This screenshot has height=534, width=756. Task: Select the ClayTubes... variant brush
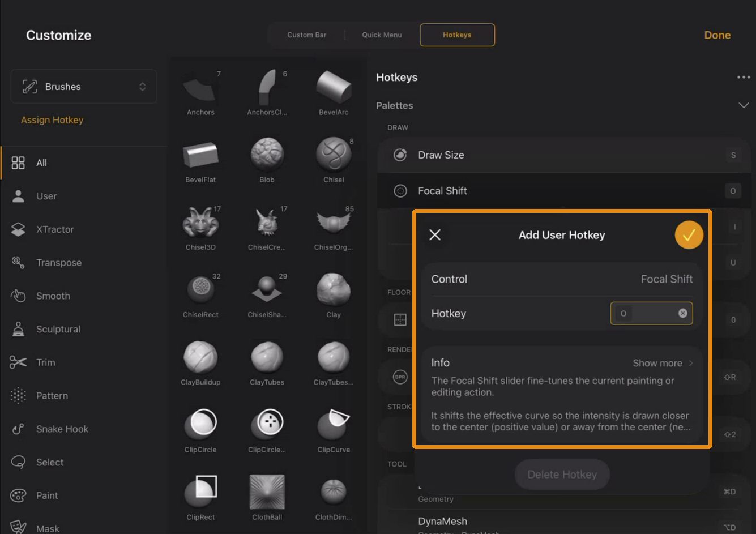[334, 362]
